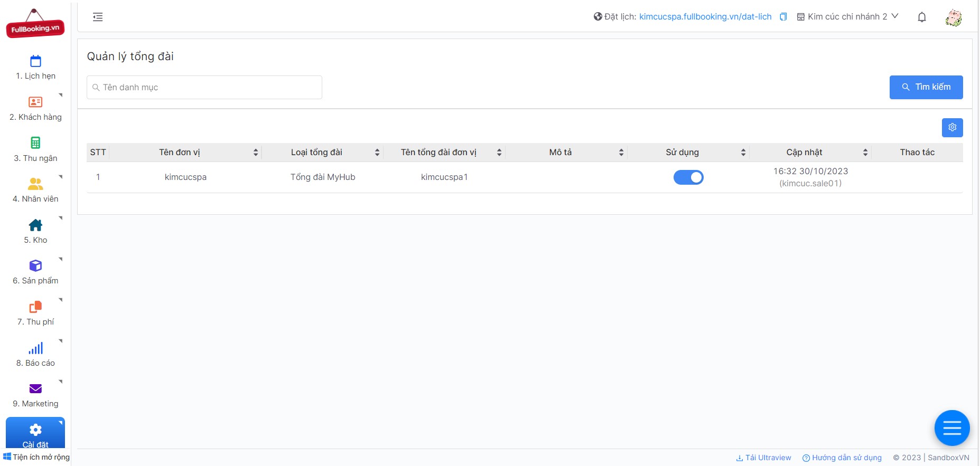Expand Kim cúc chi nhánh 2 branch dropdown
Viewport: 980px width, 466px height.
click(847, 16)
